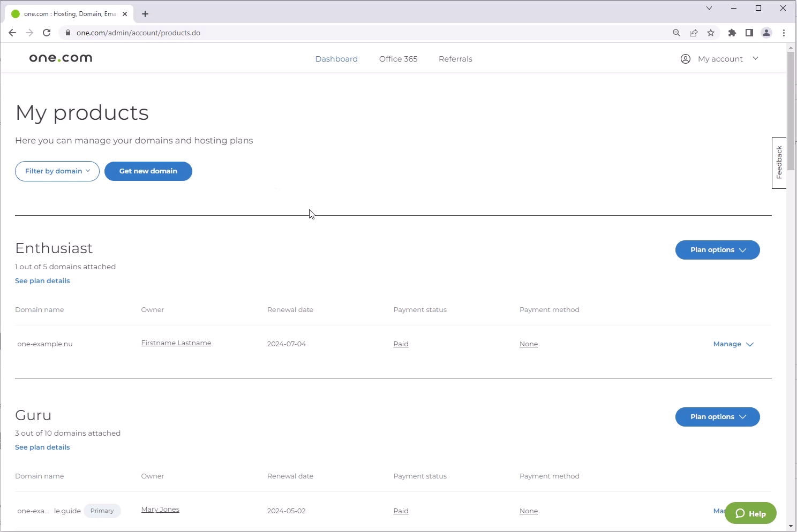797x532 pixels.
Task: Click the Get new domain button
Action: tap(148, 171)
